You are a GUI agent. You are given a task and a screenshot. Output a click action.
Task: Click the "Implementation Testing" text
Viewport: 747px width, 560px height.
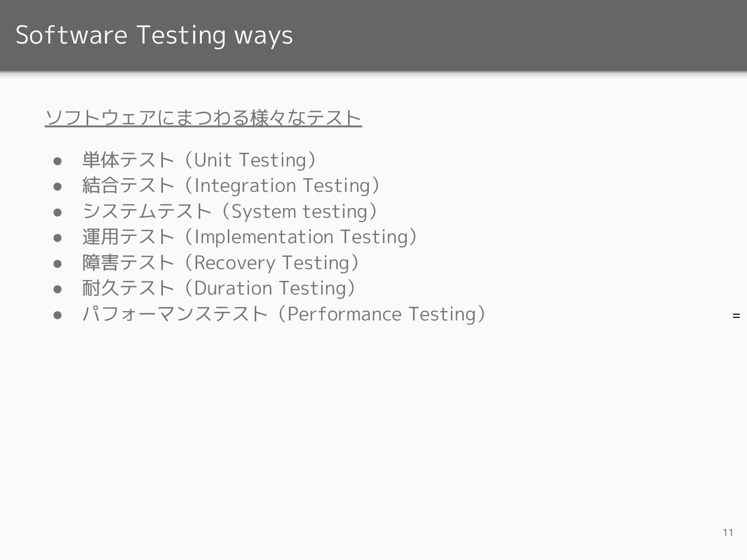pos(301,236)
